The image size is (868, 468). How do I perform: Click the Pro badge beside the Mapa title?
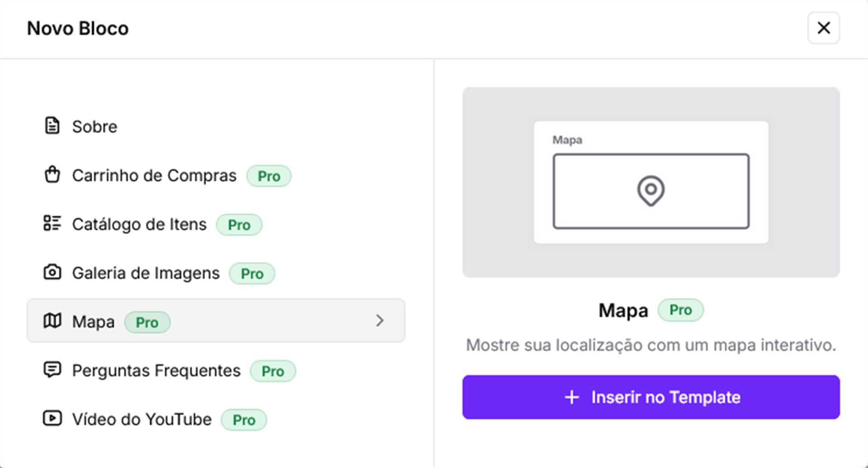point(680,310)
